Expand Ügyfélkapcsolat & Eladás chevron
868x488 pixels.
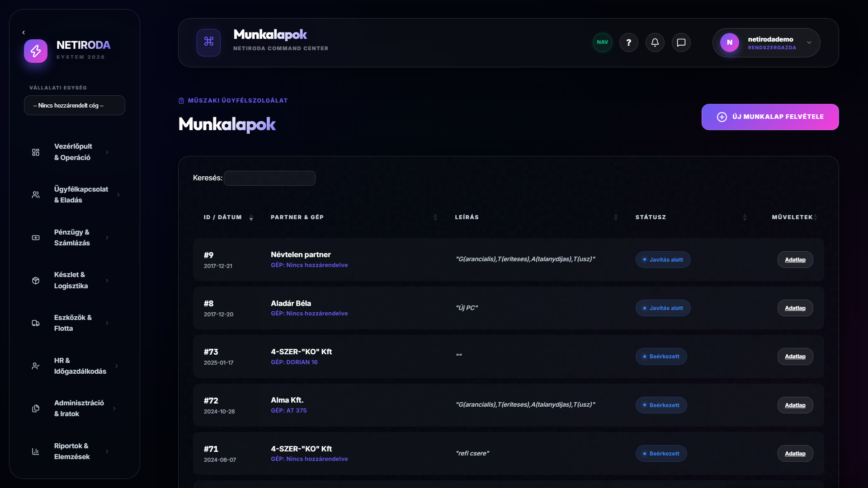pos(118,195)
